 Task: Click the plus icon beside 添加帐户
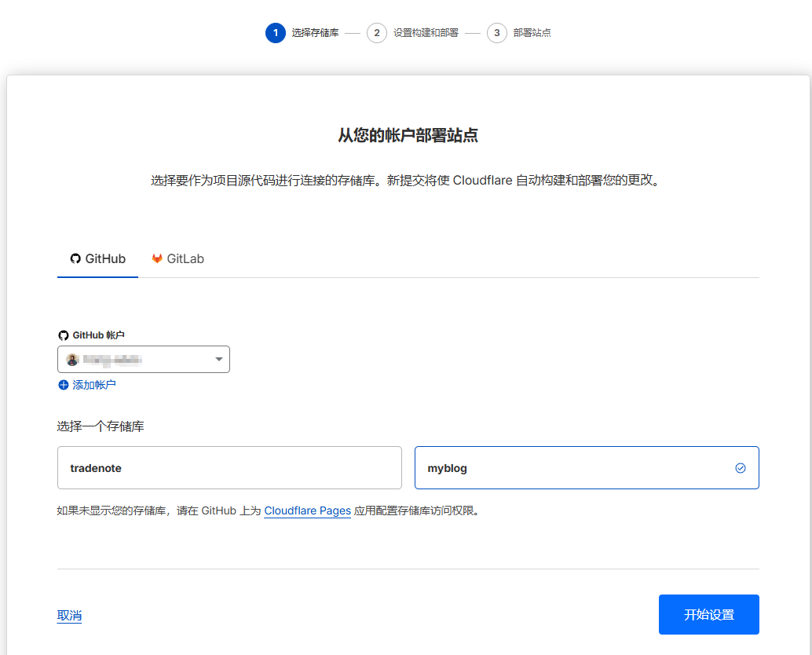64,385
